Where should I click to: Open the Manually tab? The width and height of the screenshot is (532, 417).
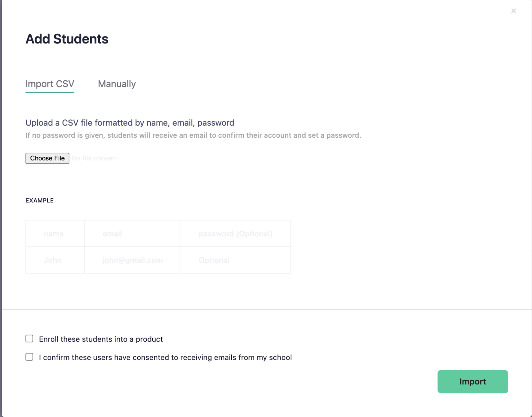coord(117,84)
